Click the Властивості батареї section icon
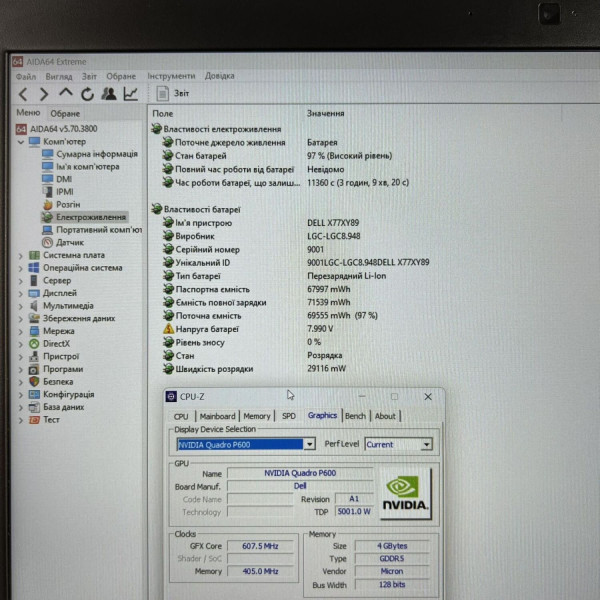 tap(157, 209)
